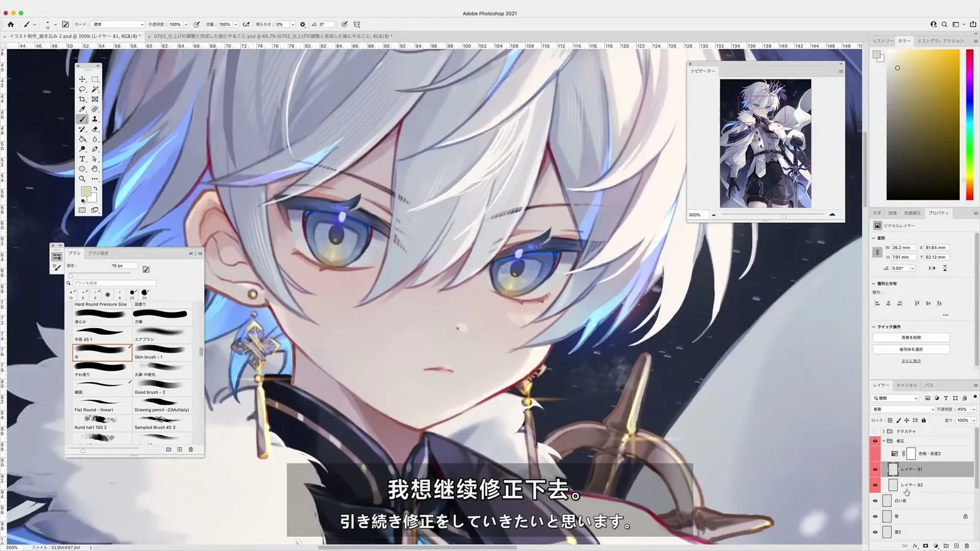The width and height of the screenshot is (980, 551).
Task: Switch to the ブラシ設定 tab
Action: (x=98, y=253)
